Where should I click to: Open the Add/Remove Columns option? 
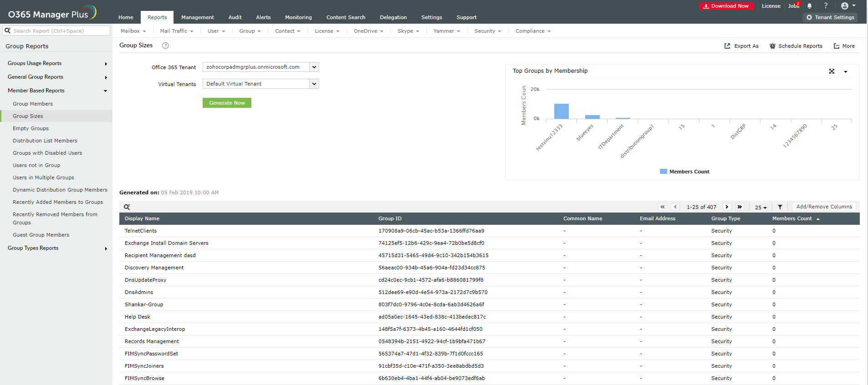(824, 207)
